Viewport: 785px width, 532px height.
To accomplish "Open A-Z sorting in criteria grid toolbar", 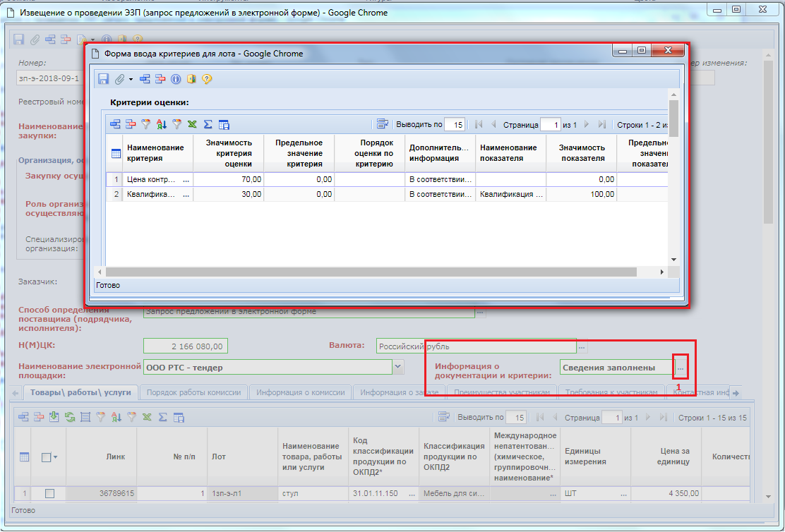I will (x=161, y=125).
